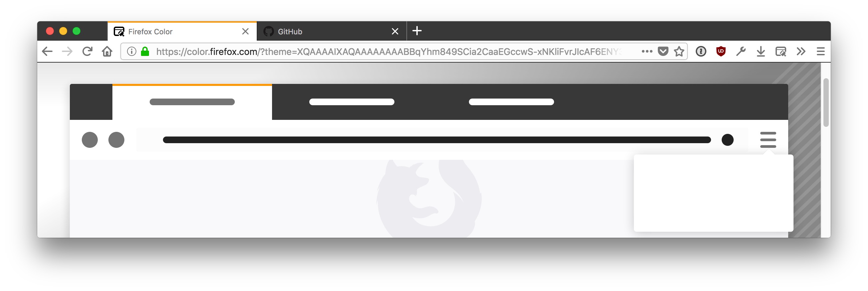Show downloads panel arrow icon
Screen dimensions: 868x291
click(761, 52)
